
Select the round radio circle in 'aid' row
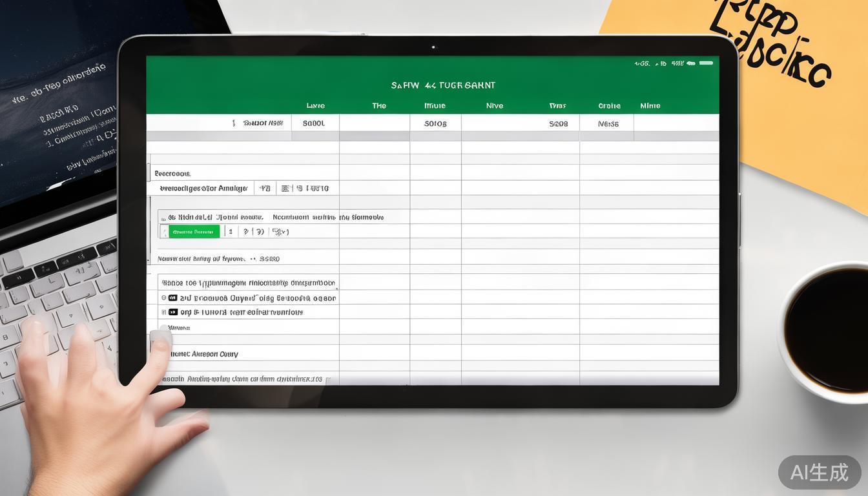click(163, 298)
